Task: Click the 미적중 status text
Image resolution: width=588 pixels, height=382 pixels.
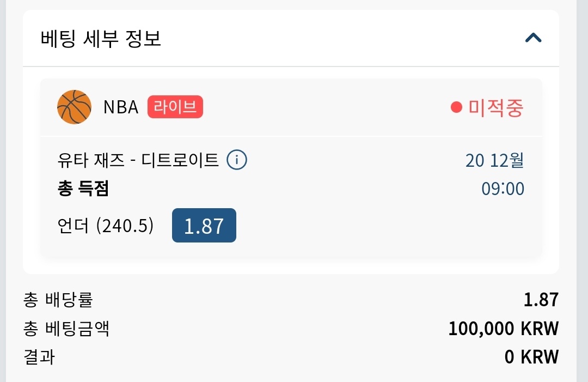Action: pos(495,107)
